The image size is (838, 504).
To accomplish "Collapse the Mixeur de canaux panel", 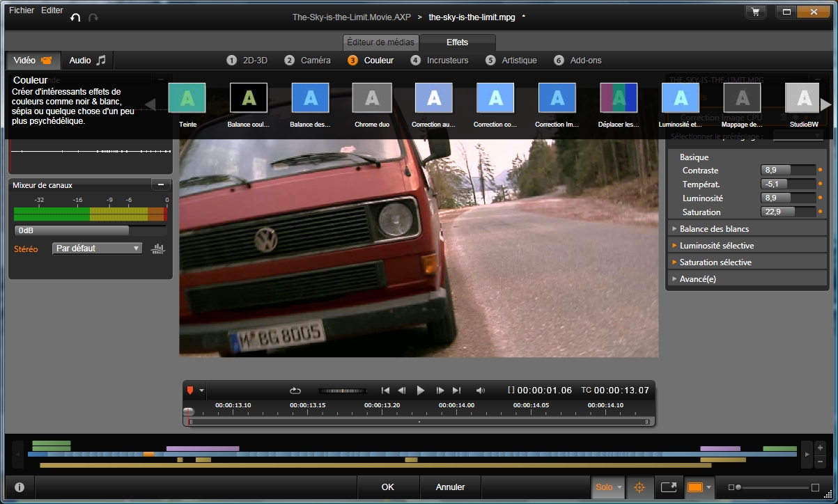I will click(x=160, y=184).
